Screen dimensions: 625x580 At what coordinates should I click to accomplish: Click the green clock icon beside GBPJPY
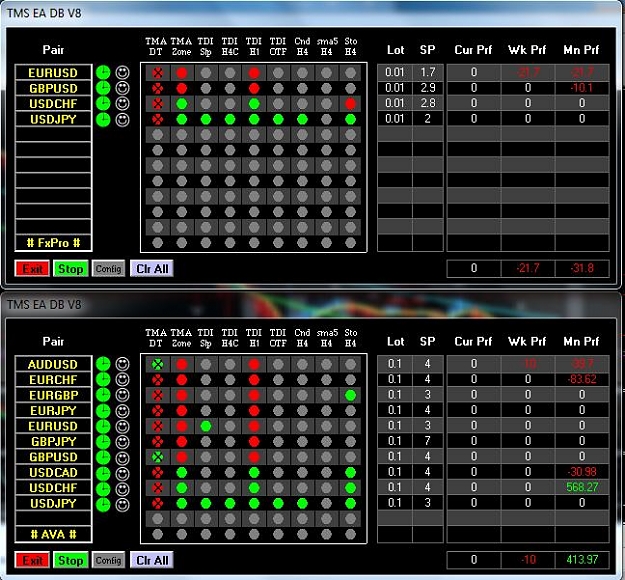103,442
